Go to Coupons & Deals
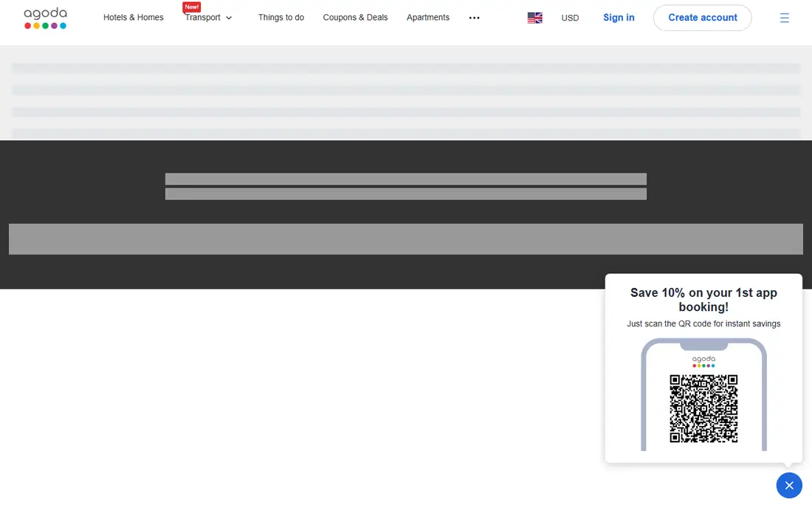812x508 pixels. pos(355,18)
